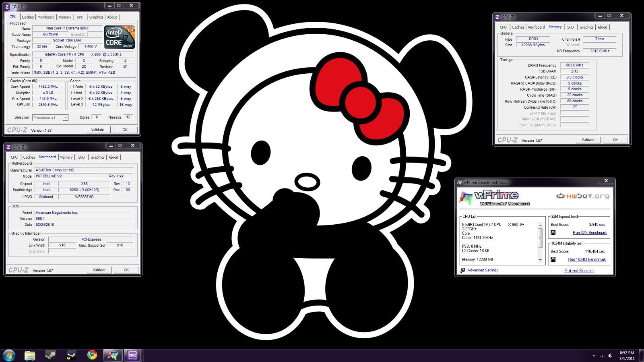The image size is (644, 362).
Task: Open Advanced Settings link in wPrime
Action: [x=483, y=270]
